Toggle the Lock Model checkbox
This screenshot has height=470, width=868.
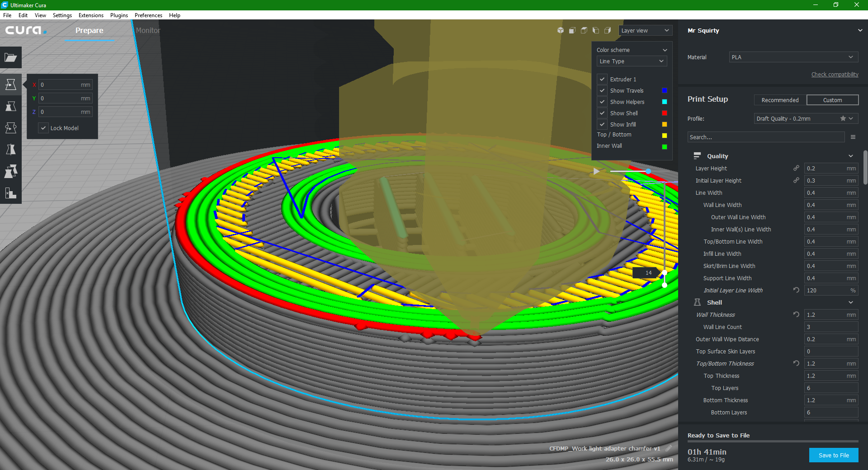[x=43, y=128]
